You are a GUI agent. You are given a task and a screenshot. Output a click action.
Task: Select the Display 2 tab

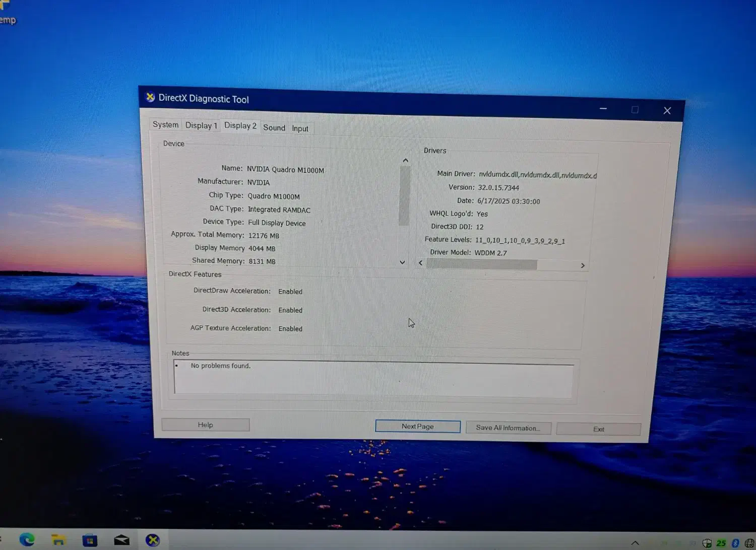(240, 125)
